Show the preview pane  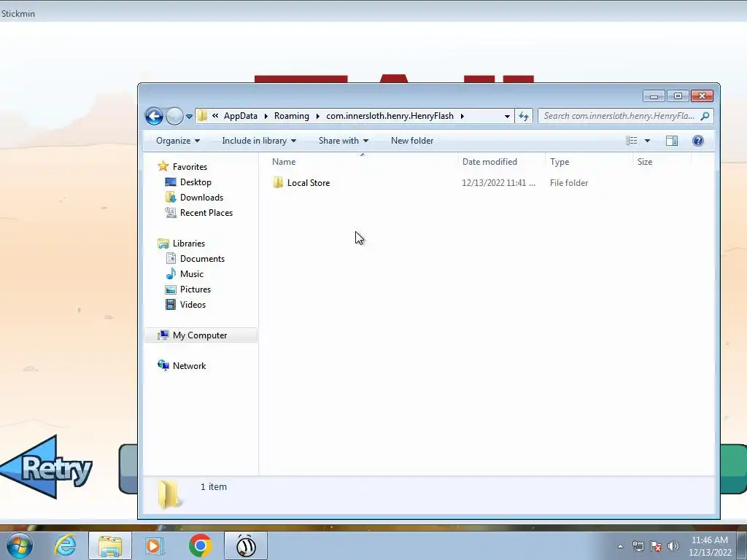point(672,141)
